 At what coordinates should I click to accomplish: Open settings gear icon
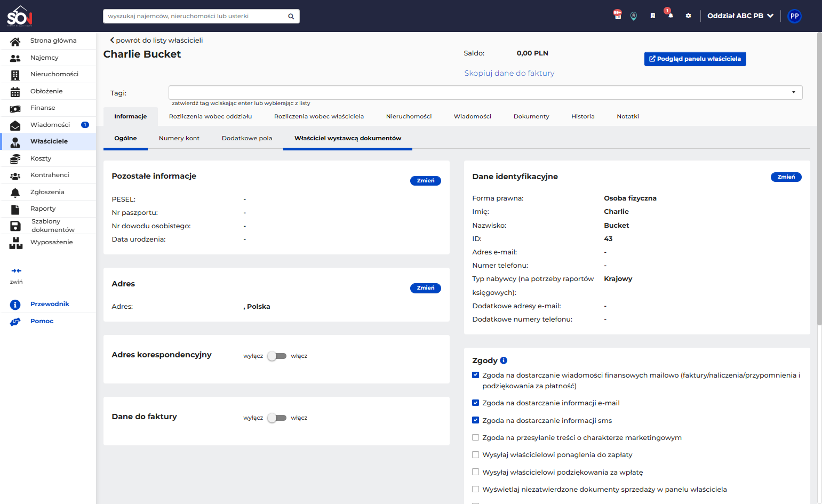click(689, 16)
